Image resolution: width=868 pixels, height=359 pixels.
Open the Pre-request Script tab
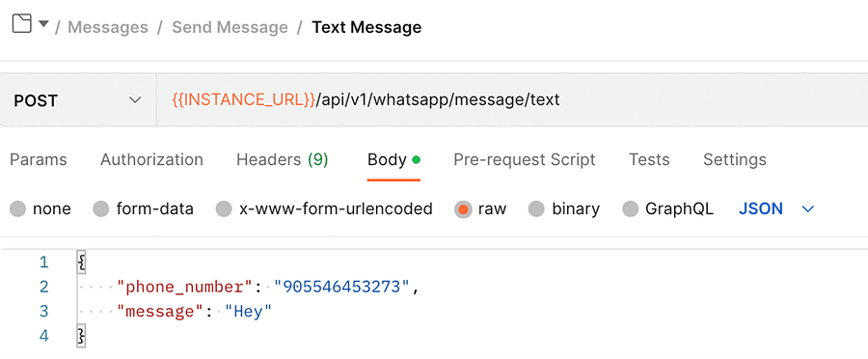coord(525,159)
